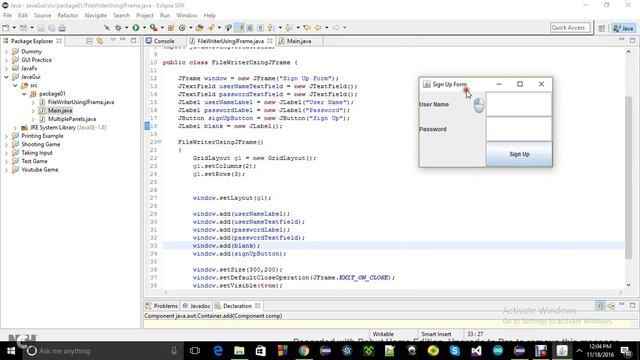Expand the GUI Practice project
The image size is (640, 360).
(x=6, y=60)
